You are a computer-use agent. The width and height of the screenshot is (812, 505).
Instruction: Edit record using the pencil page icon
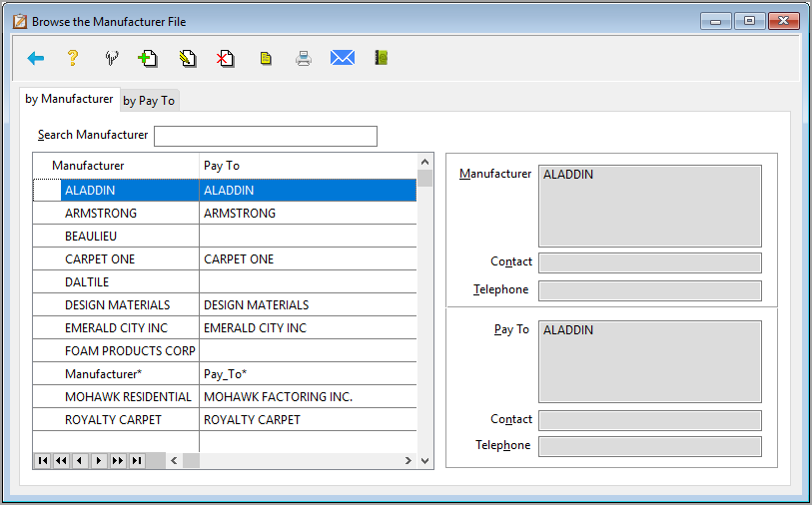188,58
